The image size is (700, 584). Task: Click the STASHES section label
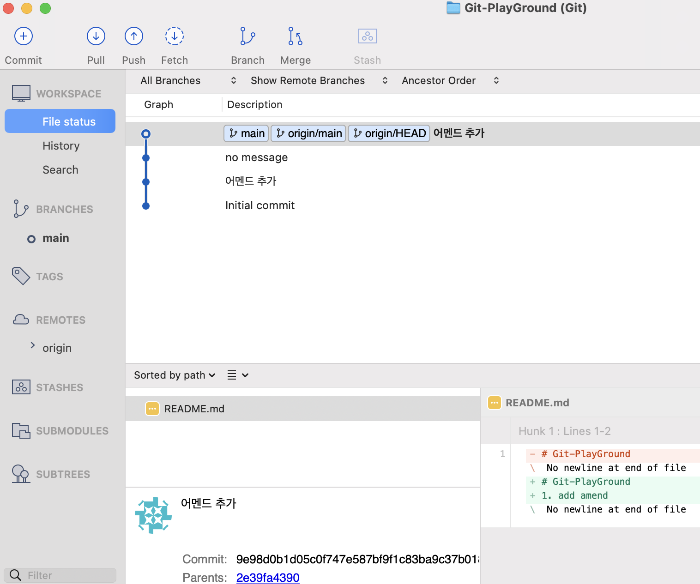60,387
